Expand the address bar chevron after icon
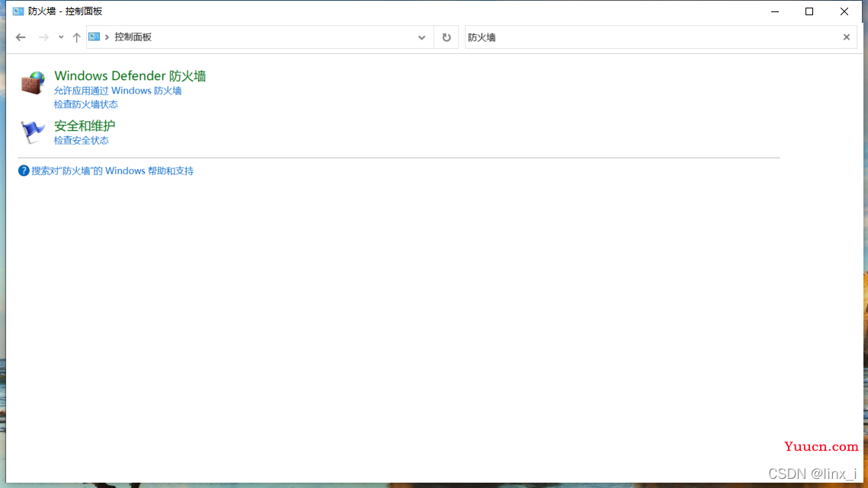The image size is (868, 488). tap(107, 37)
